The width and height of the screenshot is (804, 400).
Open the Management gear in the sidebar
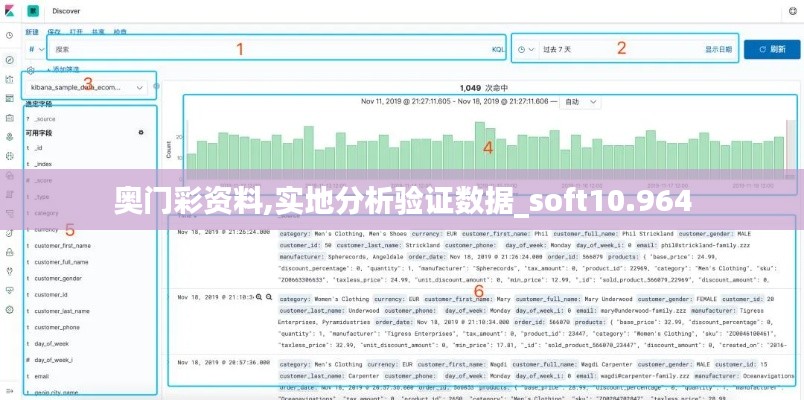tap(9, 309)
